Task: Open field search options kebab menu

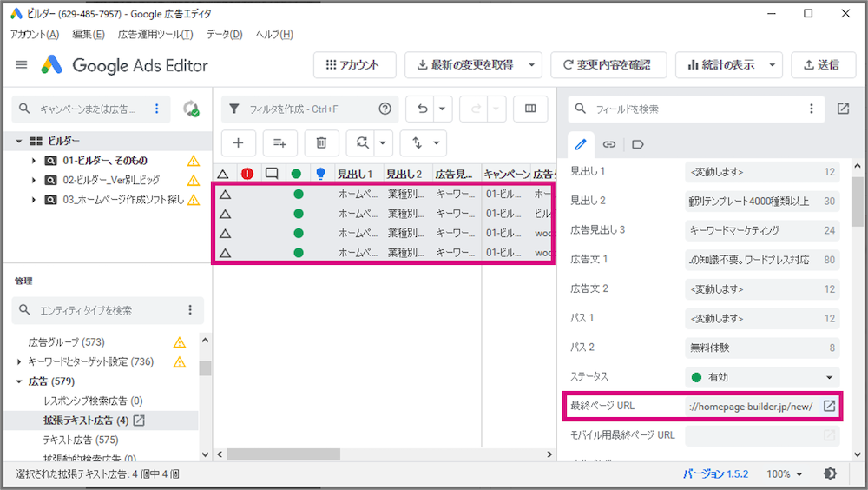Action: click(x=812, y=109)
